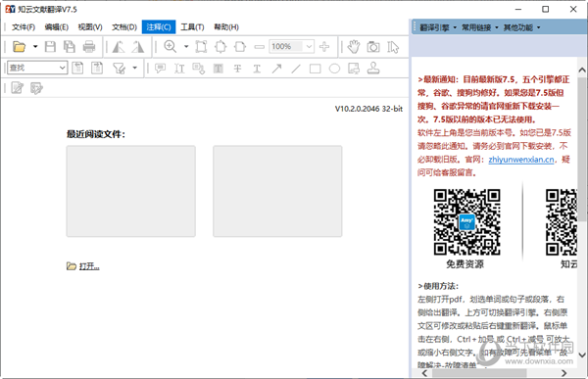Image resolution: width=588 pixels, height=379 pixels.
Task: Click the open folder toolbar icon
Action: (x=19, y=47)
